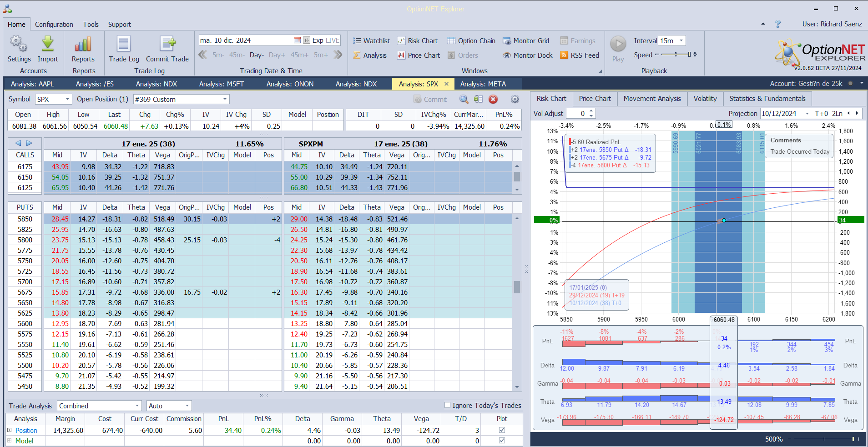Toggle the Plot checkbox for Position row
868x447 pixels.
pyautogui.click(x=502, y=430)
